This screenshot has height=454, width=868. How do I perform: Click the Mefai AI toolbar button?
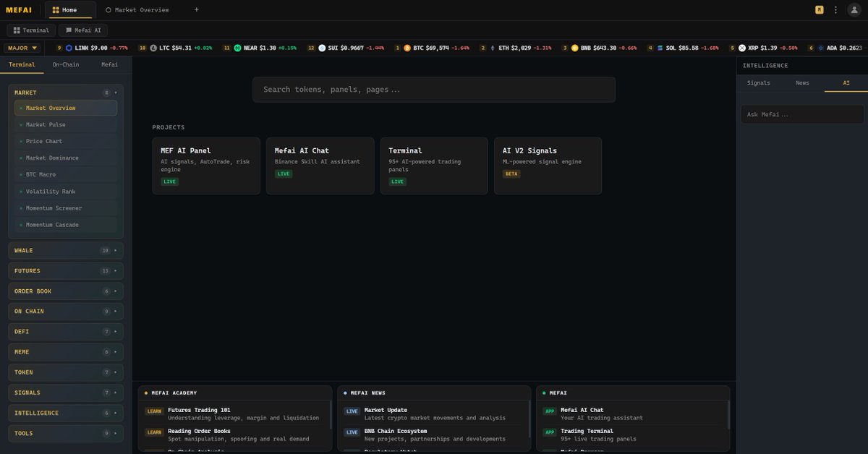click(x=83, y=30)
